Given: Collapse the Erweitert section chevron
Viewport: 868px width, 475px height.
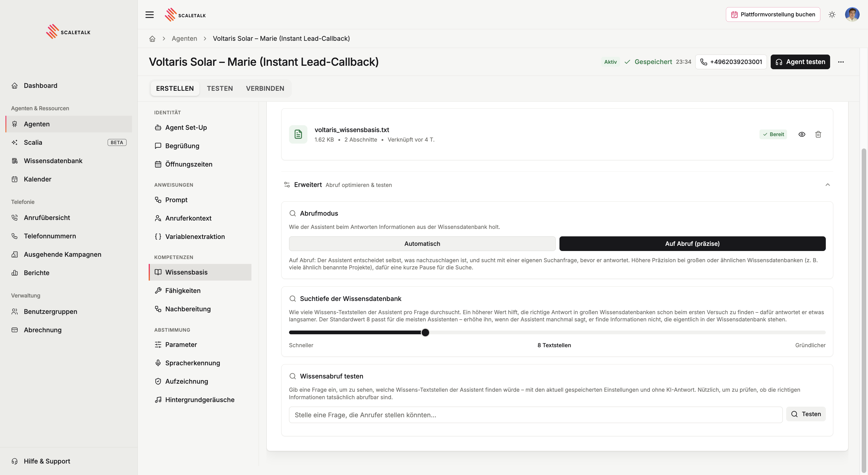Looking at the screenshot, I should (828, 185).
